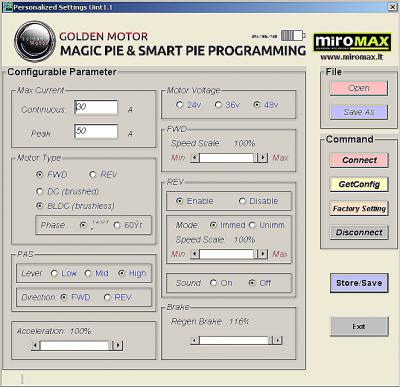Image resolution: width=400 pixels, height=387 pixels.
Task: Click the left arrow of REV speed scale
Action: (x=195, y=254)
